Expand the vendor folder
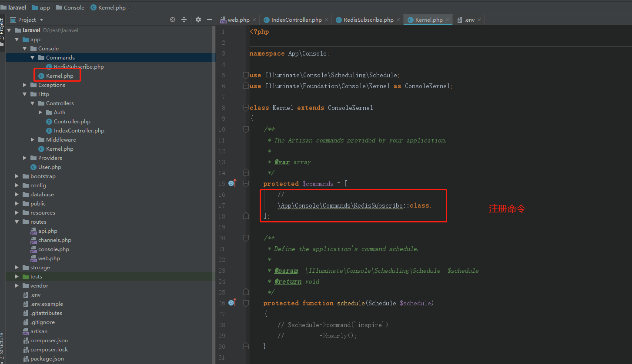Image resolution: width=632 pixels, height=364 pixels. point(17,286)
